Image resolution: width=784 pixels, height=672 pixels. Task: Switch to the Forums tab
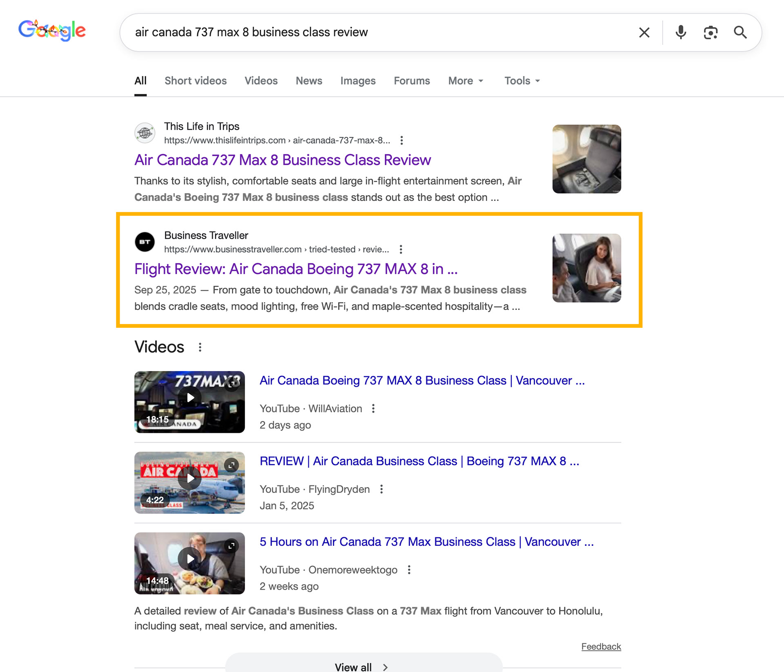click(412, 81)
